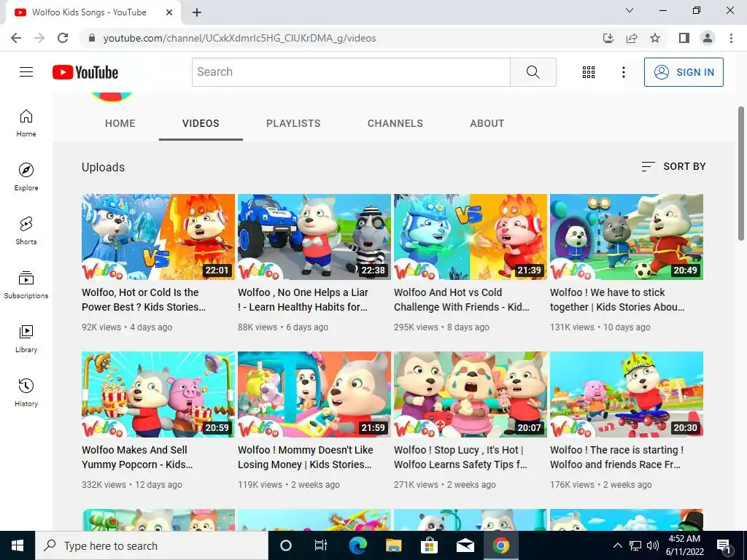Open 'Wolfoo ! The race is starting' title

[x=617, y=457]
